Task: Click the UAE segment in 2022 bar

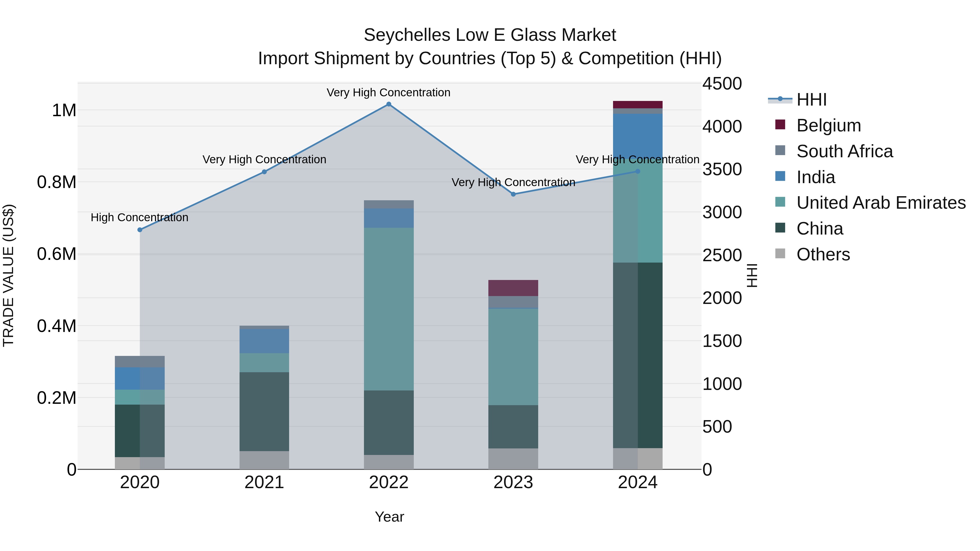Action: tap(389, 309)
